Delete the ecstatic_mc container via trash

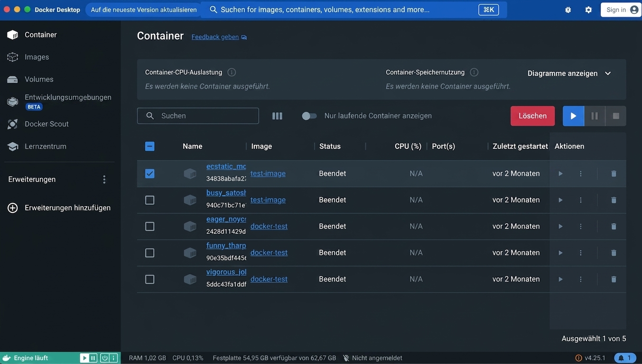point(614,173)
